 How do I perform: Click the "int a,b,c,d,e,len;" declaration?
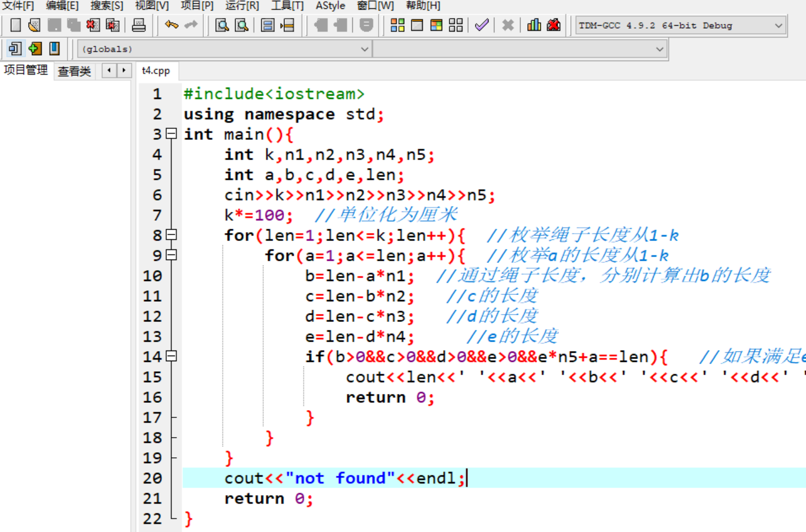pyautogui.click(x=314, y=175)
